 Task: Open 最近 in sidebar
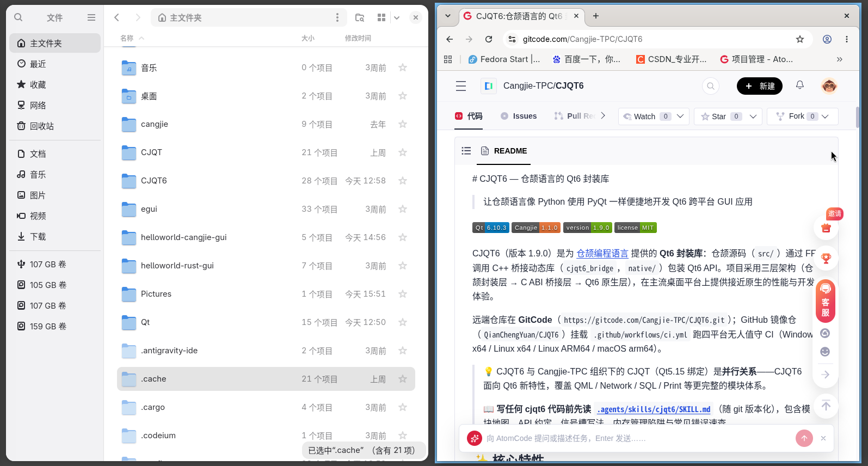[55, 64]
